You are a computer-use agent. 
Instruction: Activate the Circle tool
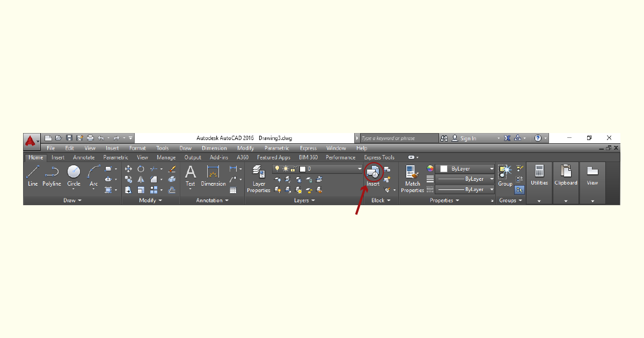(74, 176)
